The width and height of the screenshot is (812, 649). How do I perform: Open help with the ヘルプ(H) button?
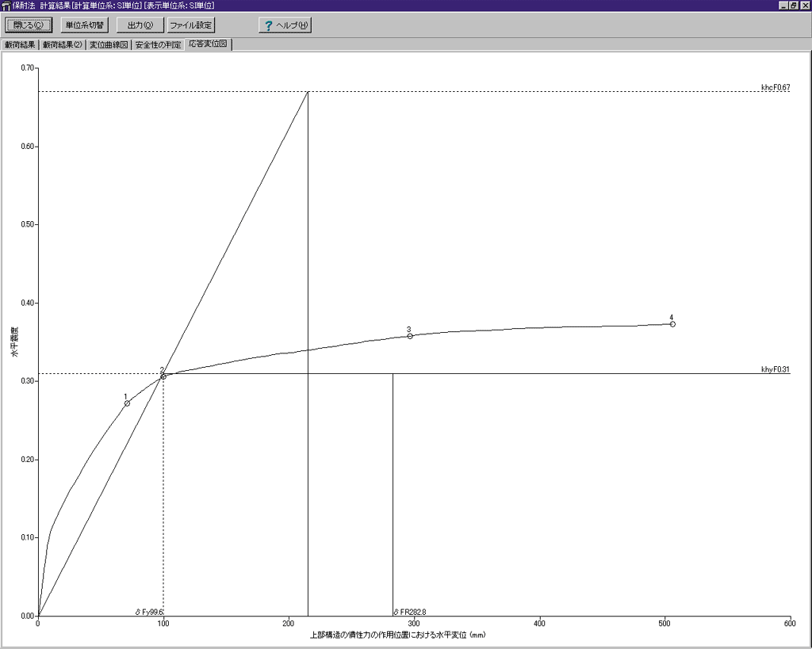click(285, 25)
